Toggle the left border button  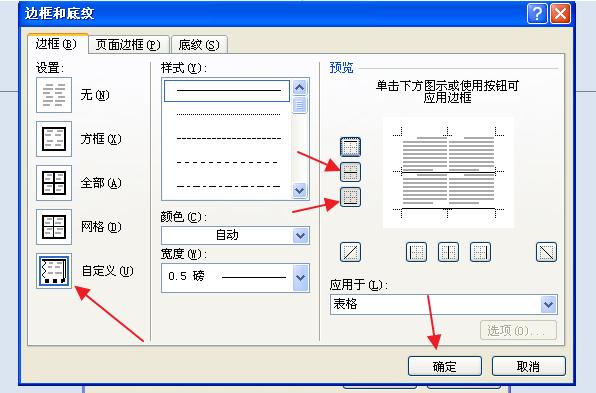(416, 252)
